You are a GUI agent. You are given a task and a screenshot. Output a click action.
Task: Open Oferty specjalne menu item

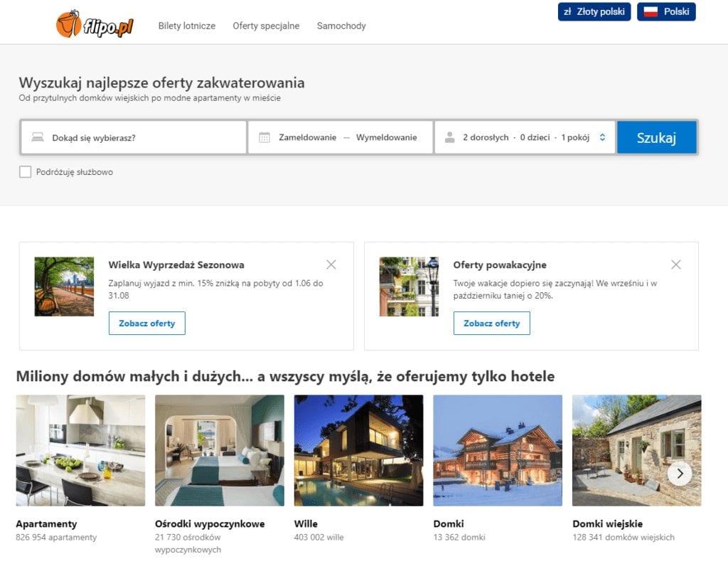(266, 26)
